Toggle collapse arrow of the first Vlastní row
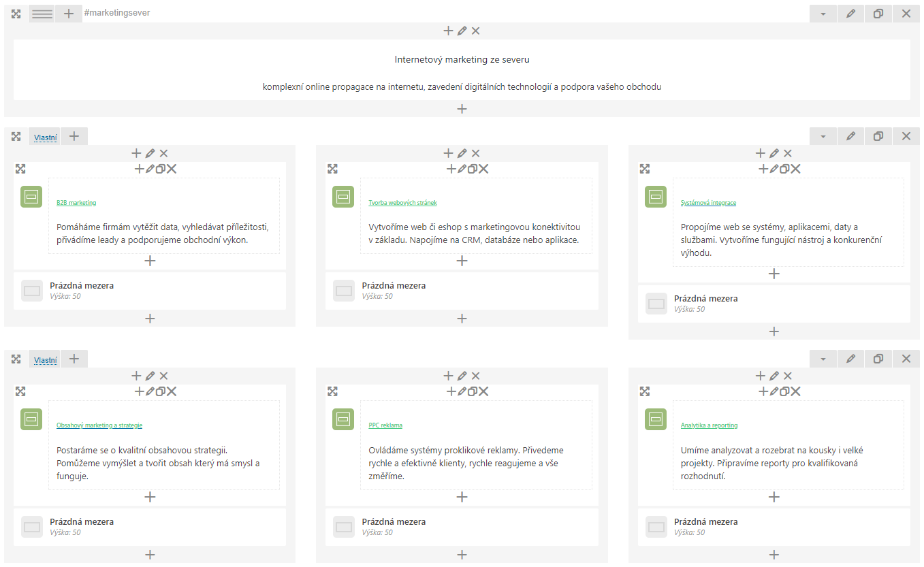This screenshot has width=924, height=567. coord(823,136)
